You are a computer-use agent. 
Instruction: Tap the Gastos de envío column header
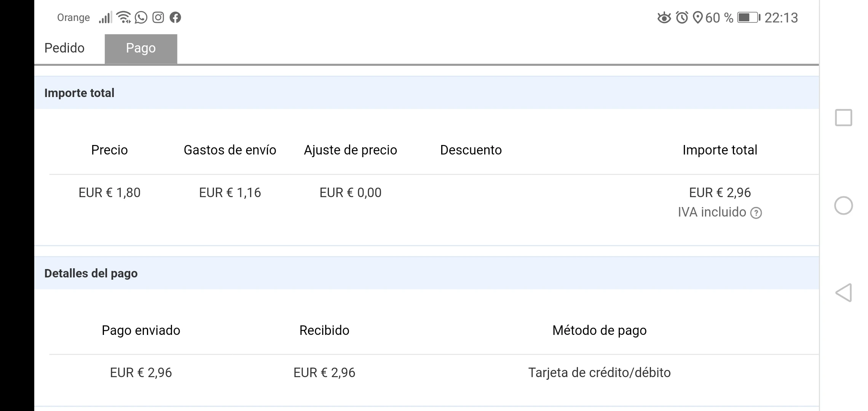(x=230, y=150)
